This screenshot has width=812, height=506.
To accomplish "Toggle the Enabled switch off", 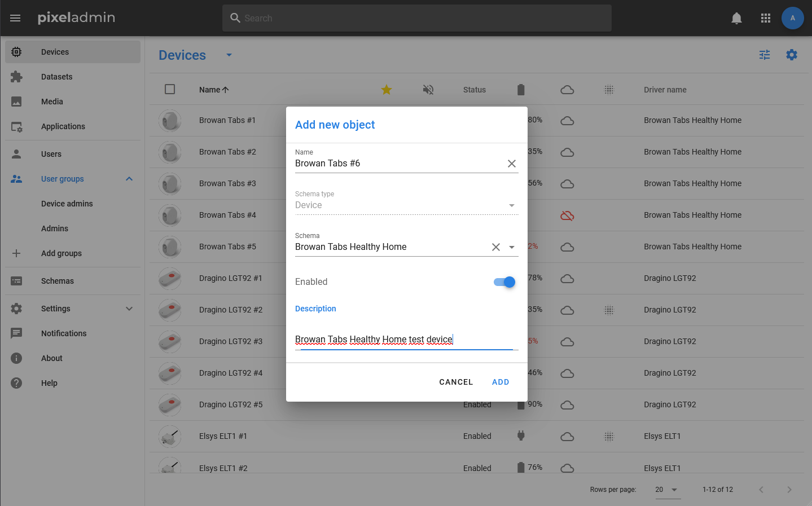I will pos(504,282).
